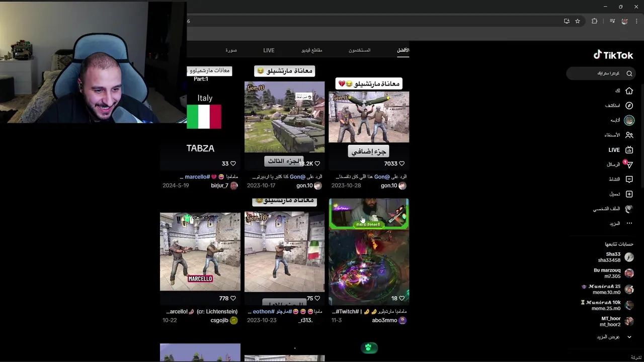The height and width of the screenshot is (362, 644).
Task: Like the video with 778 hearts
Action: point(233,298)
